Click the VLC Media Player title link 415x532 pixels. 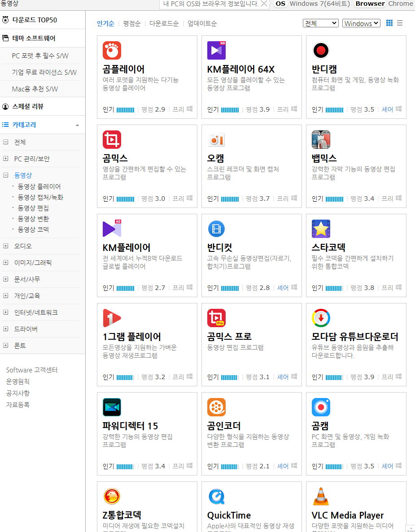pyautogui.click(x=348, y=515)
